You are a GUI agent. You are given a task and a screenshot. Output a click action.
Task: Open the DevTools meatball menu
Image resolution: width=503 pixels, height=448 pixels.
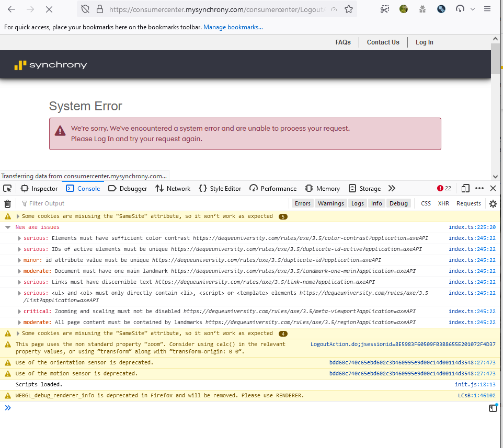pyautogui.click(x=479, y=188)
